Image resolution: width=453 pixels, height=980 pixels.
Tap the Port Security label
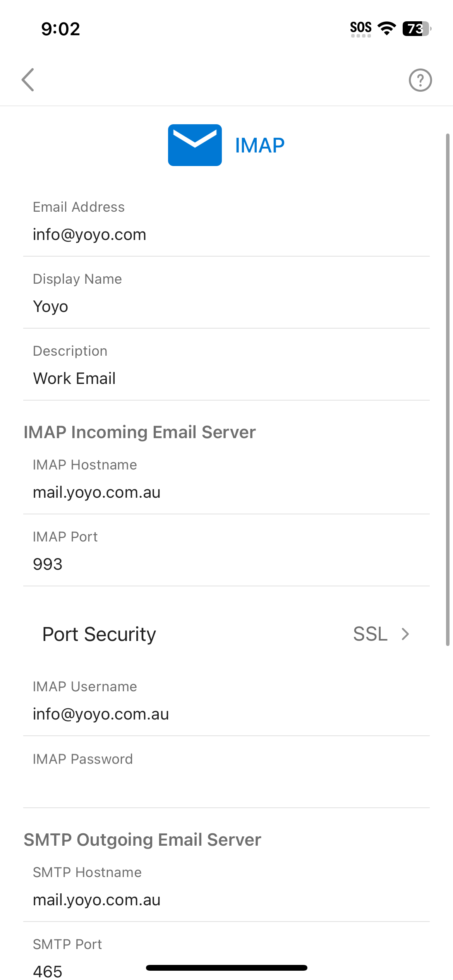[x=99, y=634]
